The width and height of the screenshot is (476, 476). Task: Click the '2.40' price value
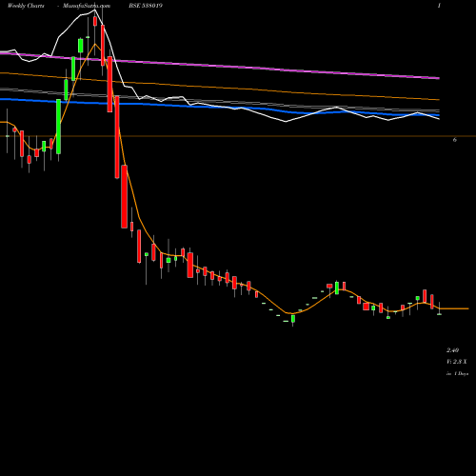(452, 350)
